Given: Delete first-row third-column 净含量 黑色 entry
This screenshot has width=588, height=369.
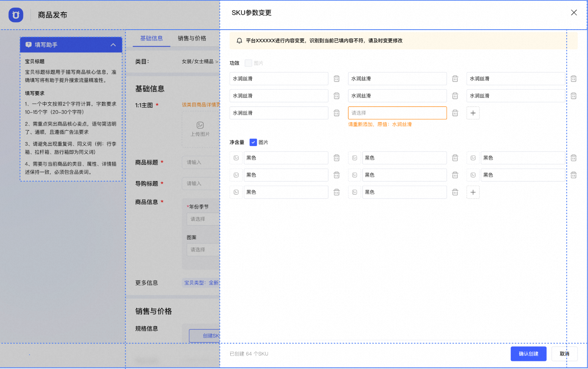Looking at the screenshot, I should (x=574, y=158).
